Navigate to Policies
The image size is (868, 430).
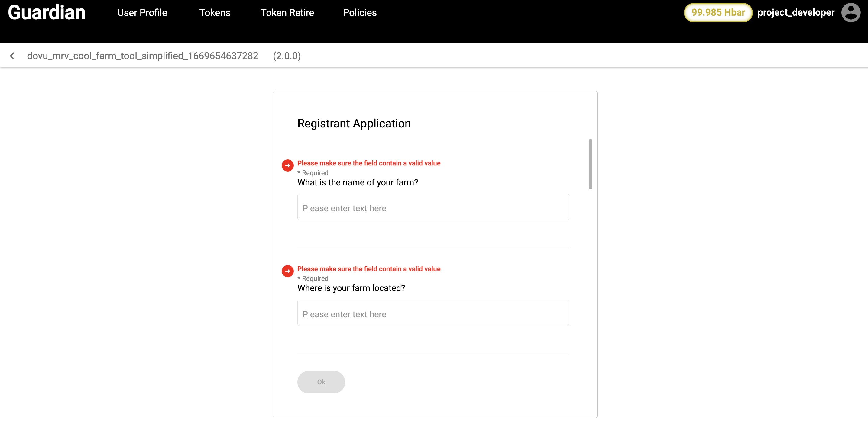(x=360, y=13)
